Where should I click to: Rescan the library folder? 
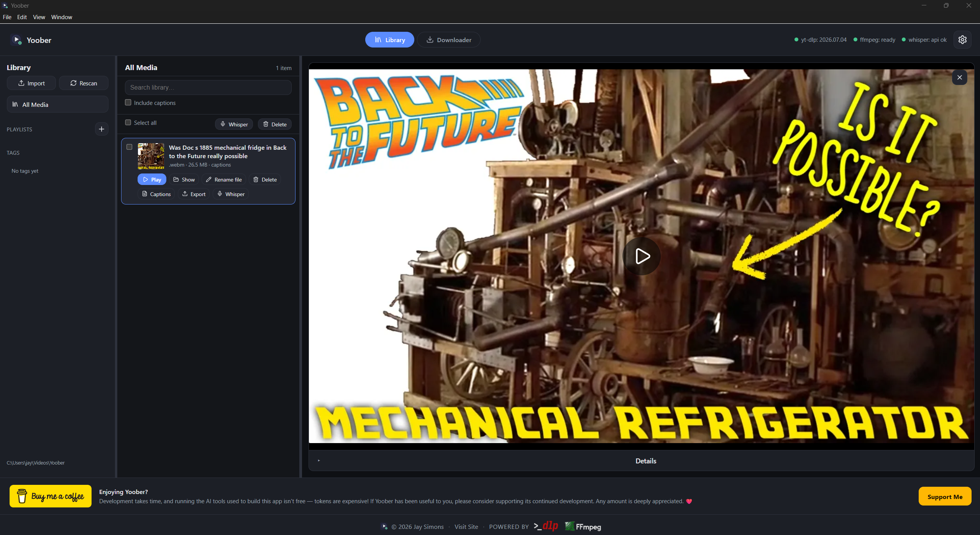84,83
